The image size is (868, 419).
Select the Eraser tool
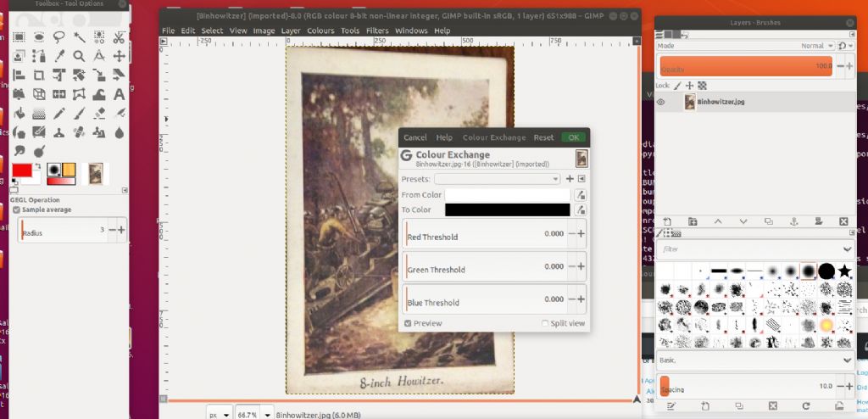(x=99, y=114)
